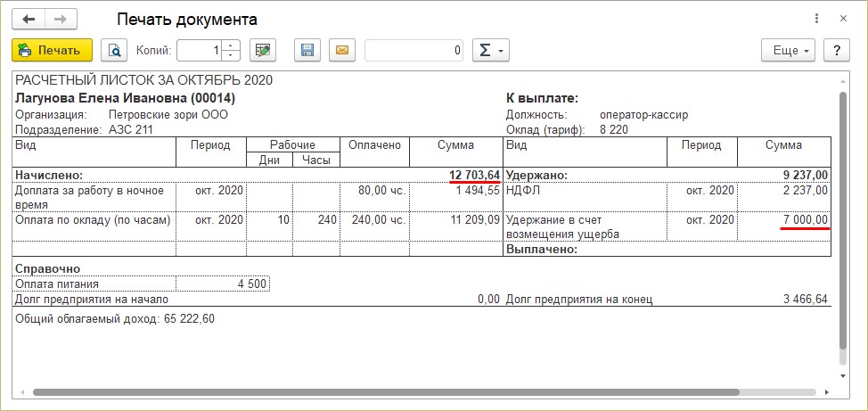Save document with floppy disk icon
The width and height of the screenshot is (868, 411).
(308, 51)
